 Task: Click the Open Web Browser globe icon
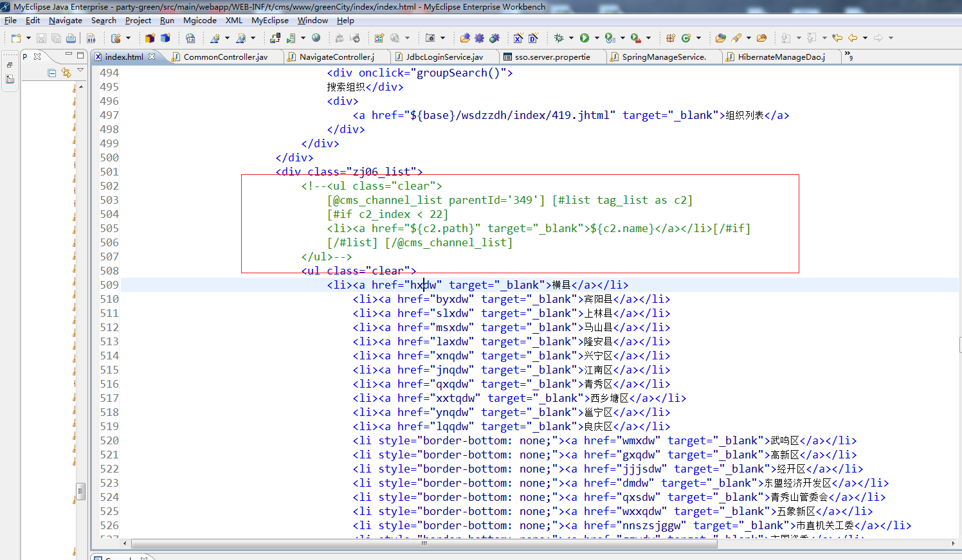[316, 39]
